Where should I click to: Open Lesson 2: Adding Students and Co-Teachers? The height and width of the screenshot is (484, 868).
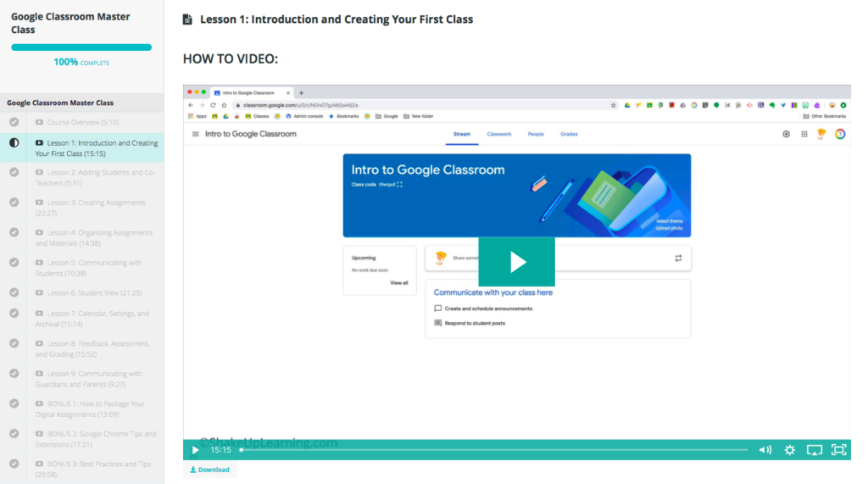pyautogui.click(x=95, y=177)
